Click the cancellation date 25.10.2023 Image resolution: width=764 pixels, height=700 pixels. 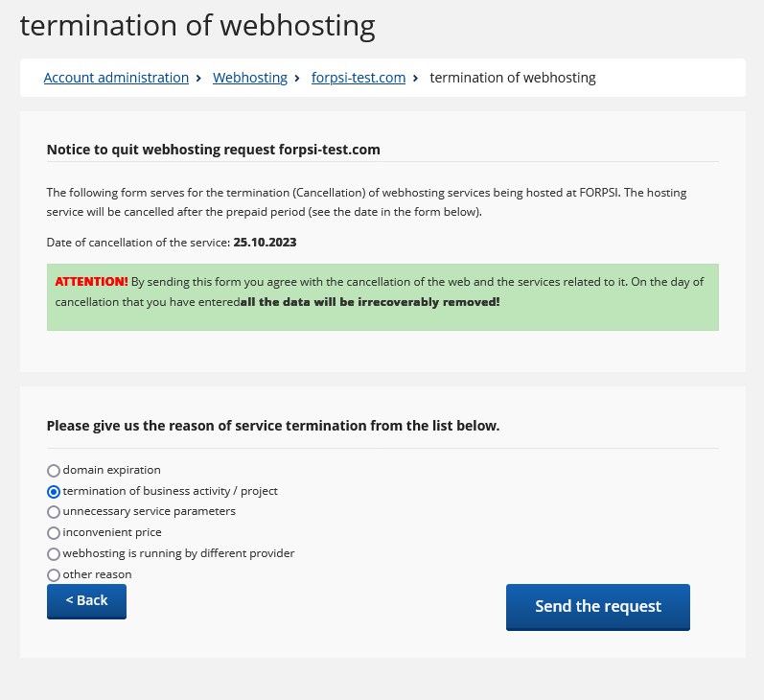(265, 243)
